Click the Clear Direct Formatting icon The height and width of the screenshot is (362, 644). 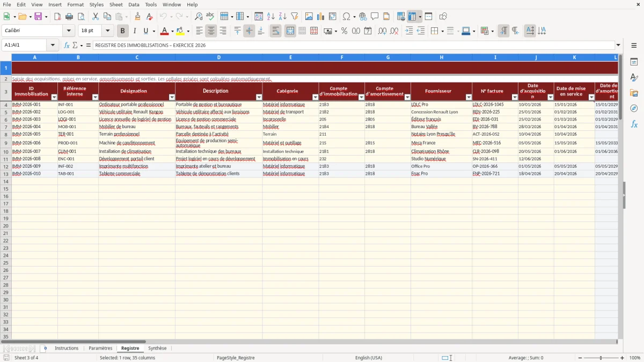pyautogui.click(x=150, y=17)
